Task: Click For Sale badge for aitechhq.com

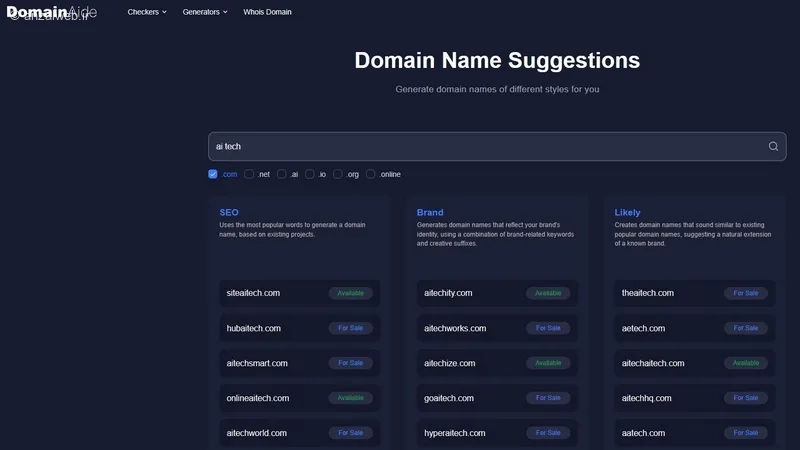Action: pos(746,397)
